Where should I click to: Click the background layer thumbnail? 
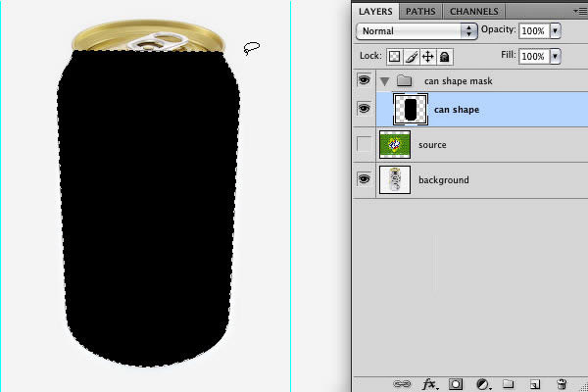tap(395, 179)
